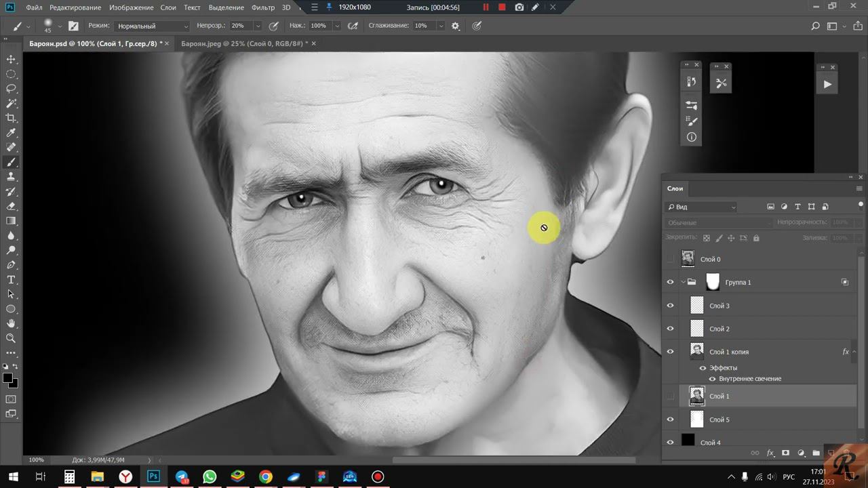Select the Zoom tool in toolbar
868x488 pixels.
(11, 338)
